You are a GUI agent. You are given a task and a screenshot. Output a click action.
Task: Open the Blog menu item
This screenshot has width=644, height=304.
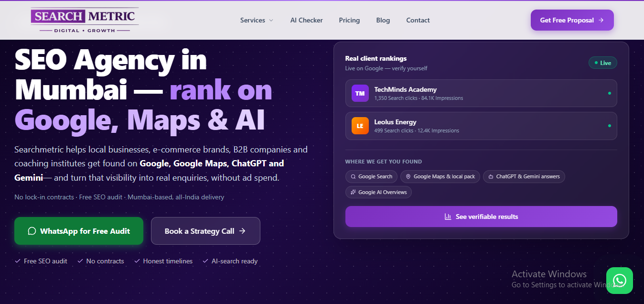383,20
